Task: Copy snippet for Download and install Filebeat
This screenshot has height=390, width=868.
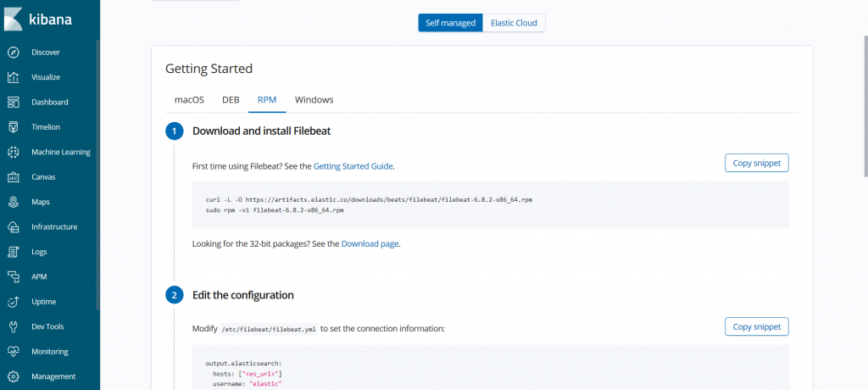Action: click(x=757, y=163)
